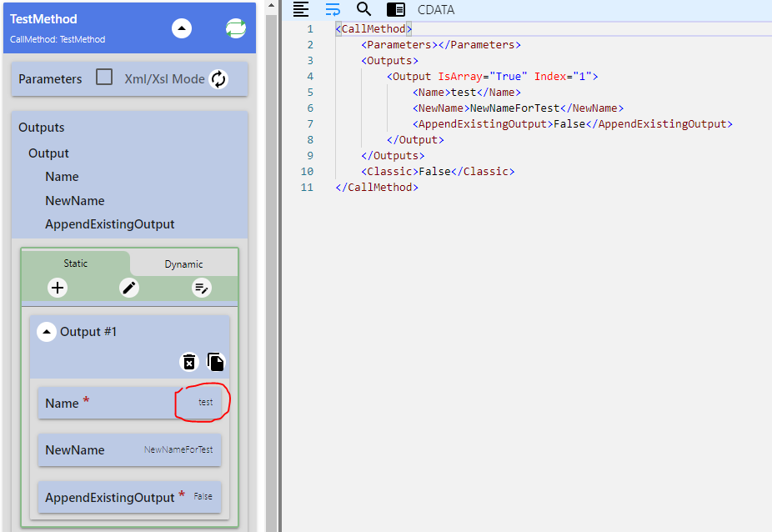Viewport: 772px width, 532px height.
Task: Edit the NewName field value NewNameForTest
Action: [x=178, y=449]
